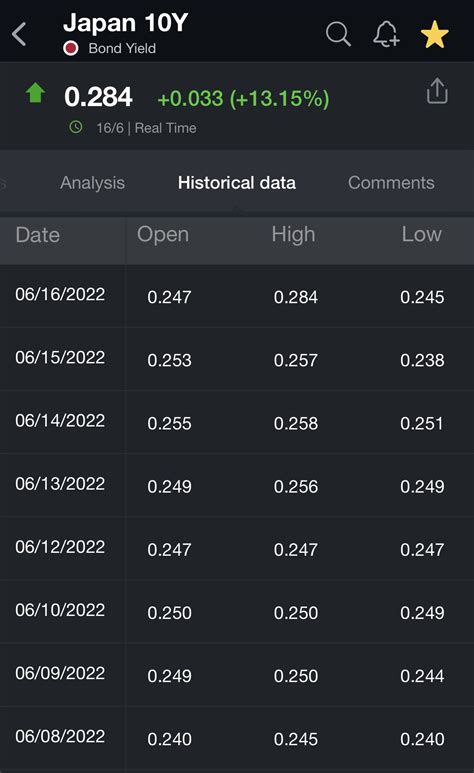Tap the Low column header
The height and width of the screenshot is (773, 474).
(421, 234)
